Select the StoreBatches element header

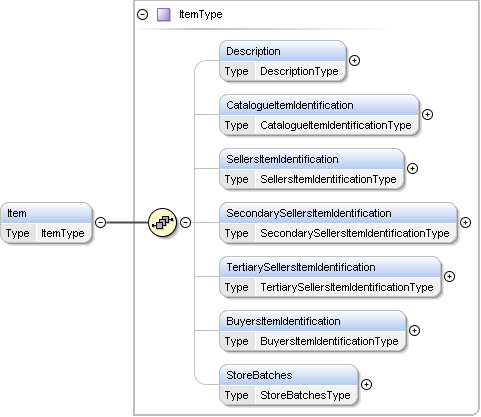[289, 375]
